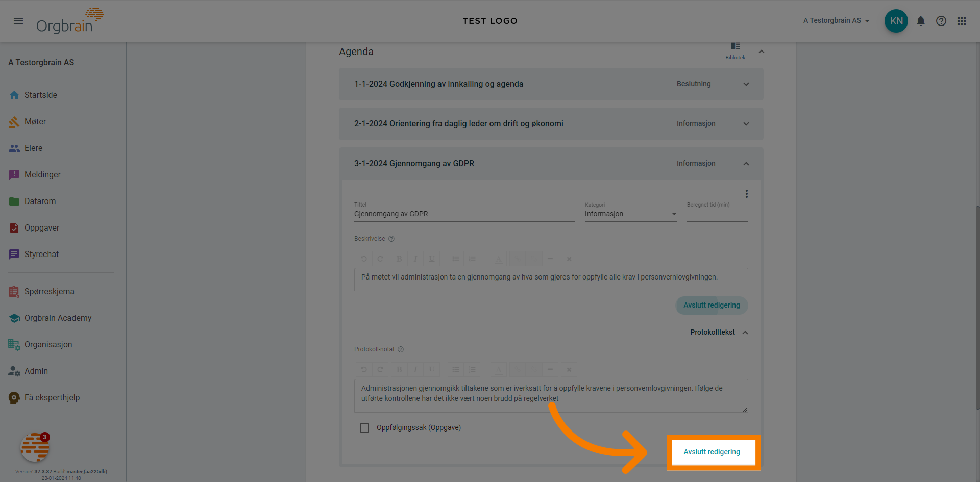Click Avslutt redigering below the description
This screenshot has width=980, height=482.
712,306
